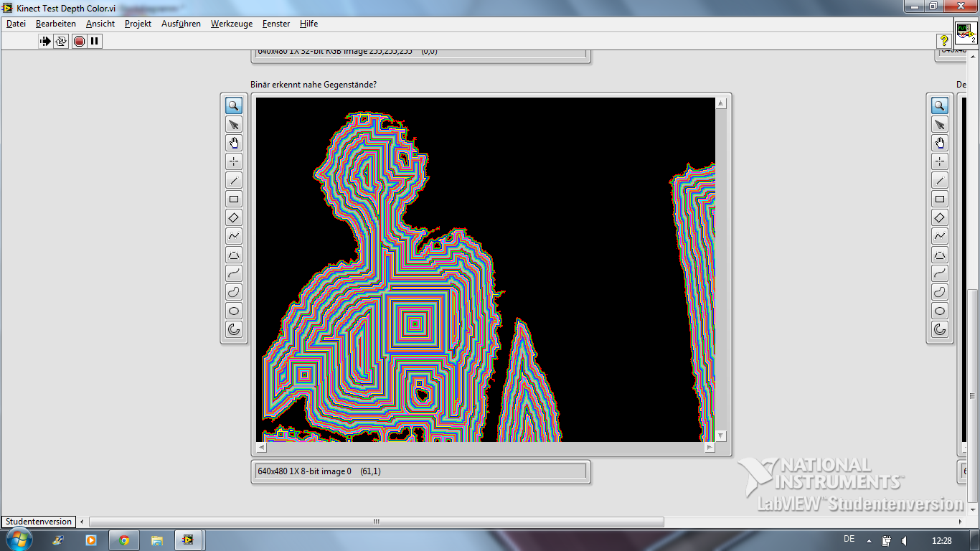Select the Selection arrow tool in right-side image palette
Screen dimensions: 980x551
[940, 124]
